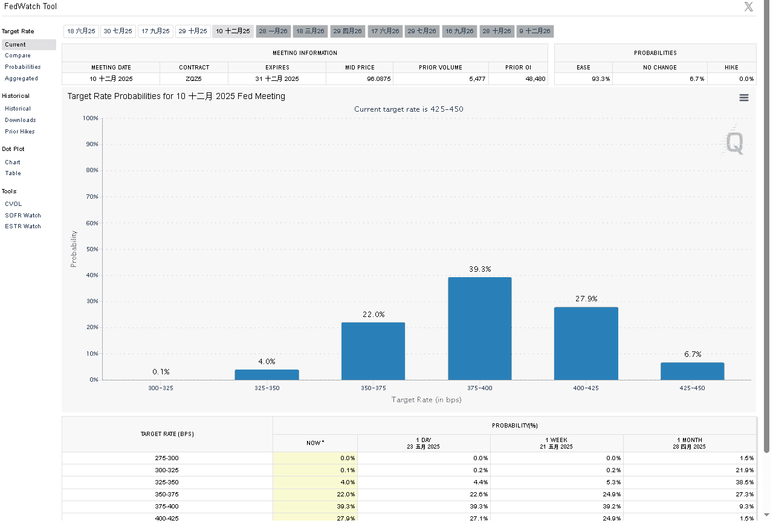Viewport: 773px width, 532px height.
Task: Open the chart context menu hamburger icon
Action: [x=744, y=98]
